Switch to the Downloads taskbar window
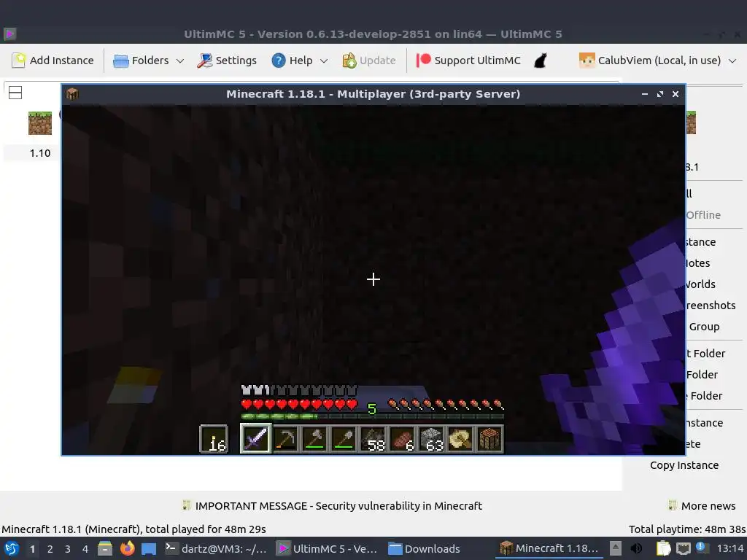The width and height of the screenshot is (747, 560). (424, 548)
